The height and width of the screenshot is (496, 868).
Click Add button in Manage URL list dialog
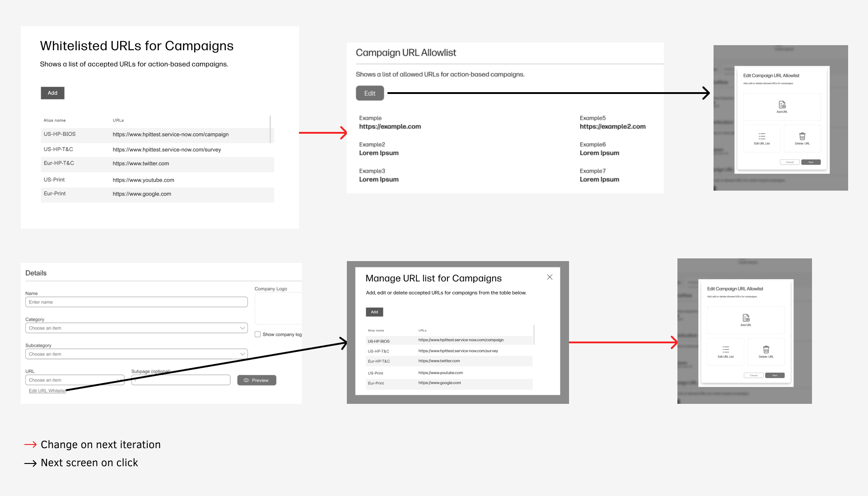[374, 312]
